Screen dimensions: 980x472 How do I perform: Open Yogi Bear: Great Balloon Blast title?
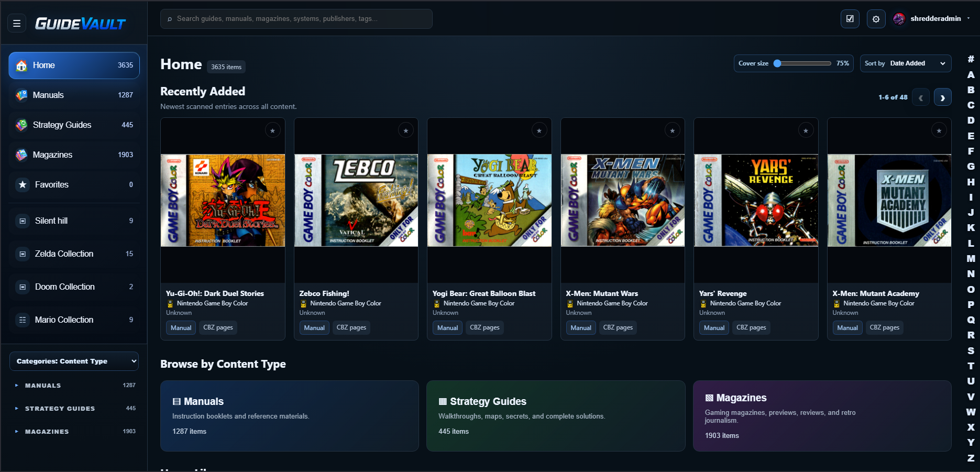[484, 294]
